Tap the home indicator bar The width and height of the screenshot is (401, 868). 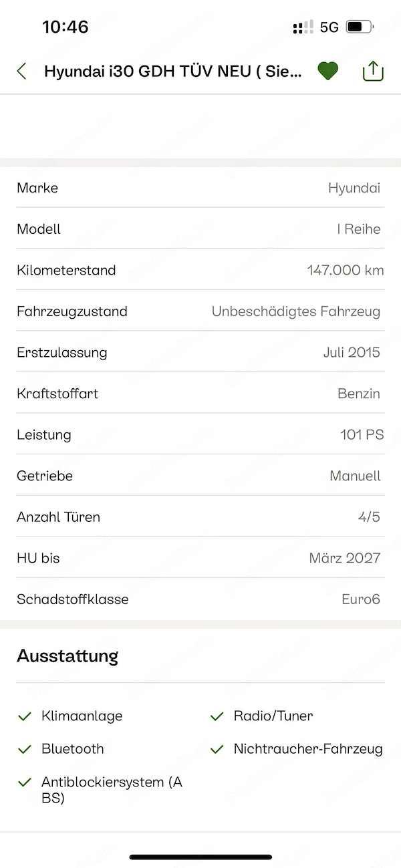(200, 857)
